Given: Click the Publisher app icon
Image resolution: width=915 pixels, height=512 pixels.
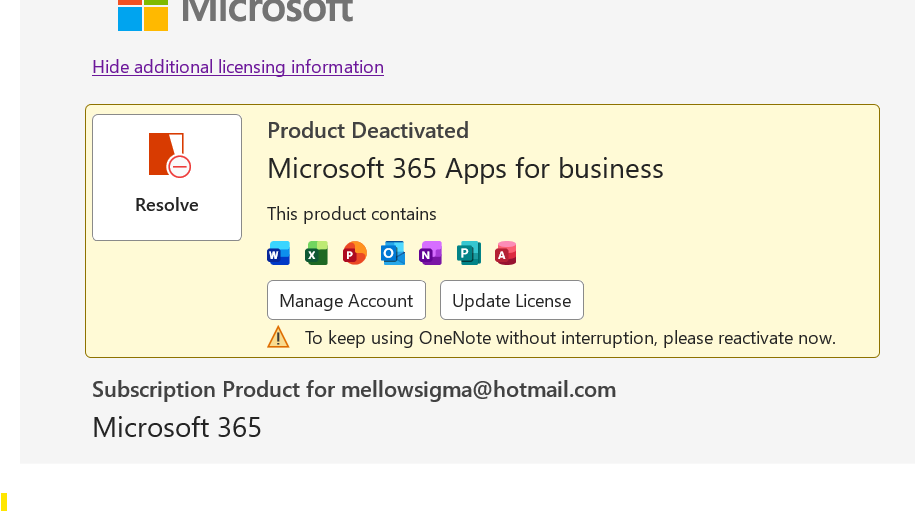Looking at the screenshot, I should (x=469, y=253).
